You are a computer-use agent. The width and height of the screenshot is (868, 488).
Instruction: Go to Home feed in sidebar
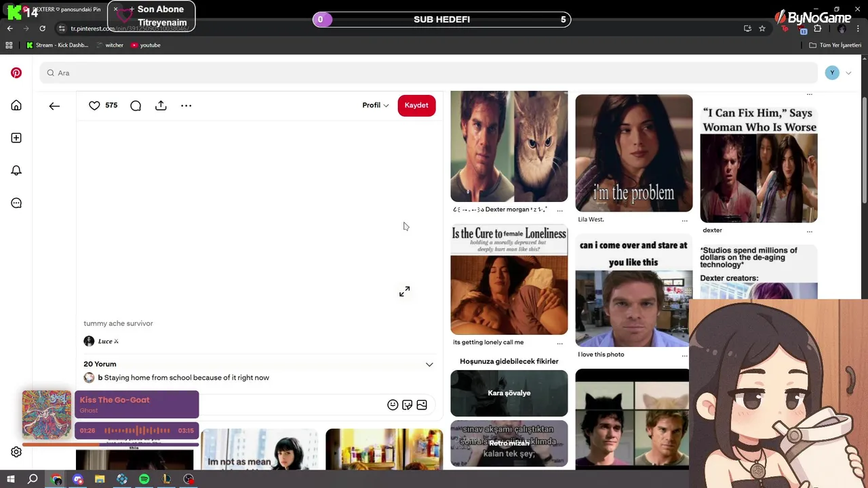click(x=16, y=105)
